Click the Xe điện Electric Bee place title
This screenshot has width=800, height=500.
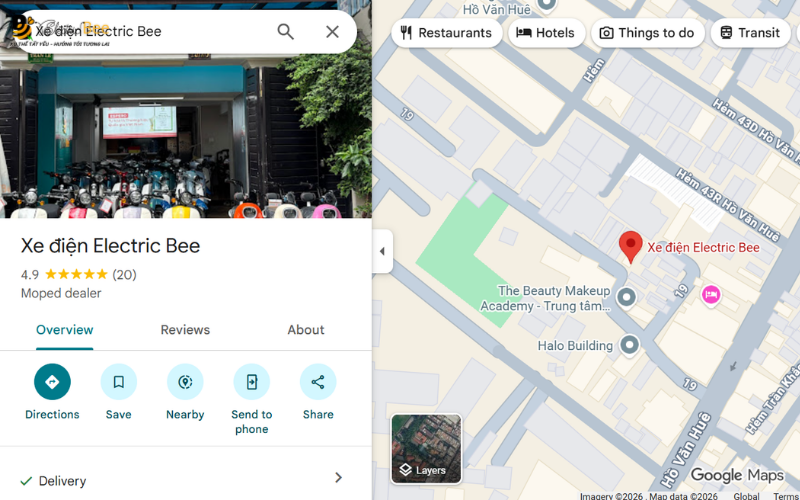click(x=110, y=246)
